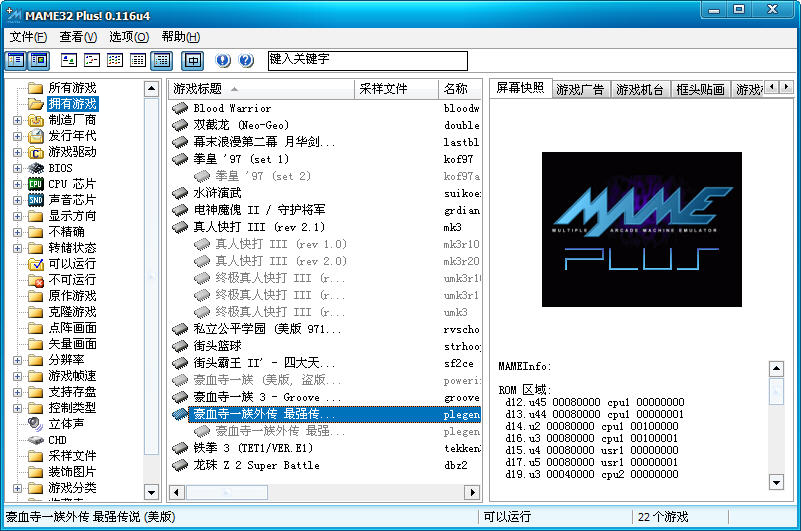Switch to the 游戏广告 tab
The image size is (801, 531).
click(580, 89)
